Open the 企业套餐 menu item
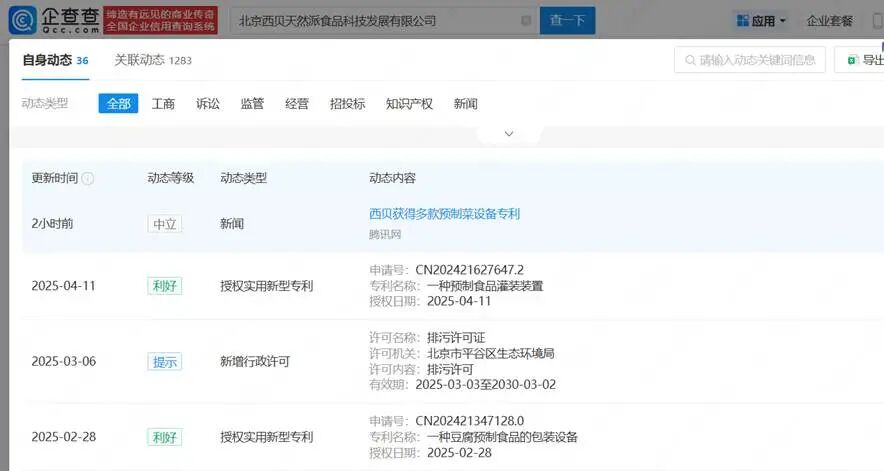The height and width of the screenshot is (471, 884). click(x=829, y=21)
